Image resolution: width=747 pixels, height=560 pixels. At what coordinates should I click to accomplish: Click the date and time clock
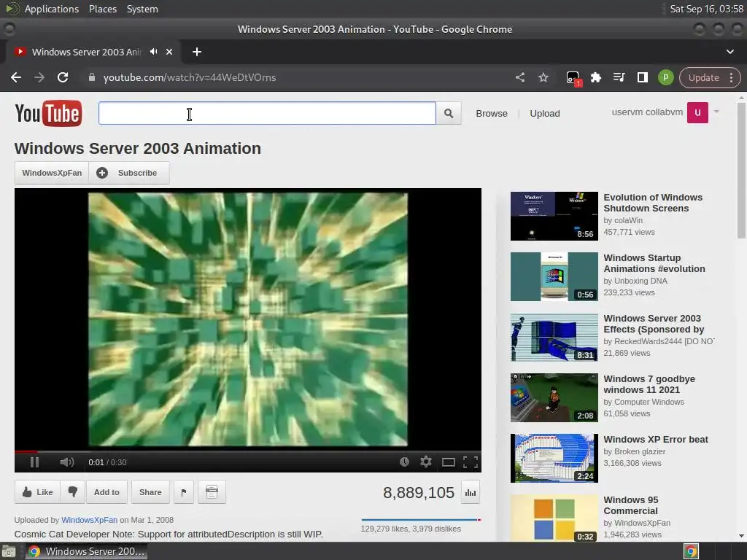(x=706, y=9)
